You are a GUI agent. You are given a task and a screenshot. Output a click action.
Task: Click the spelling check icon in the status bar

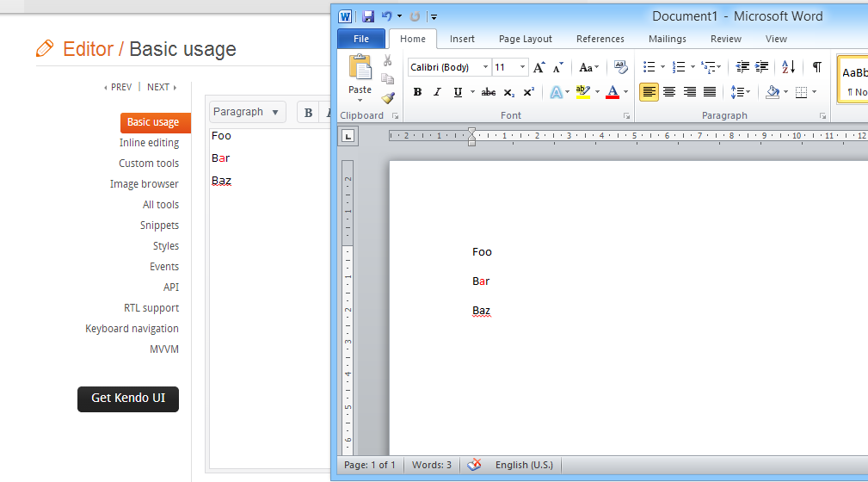474,465
